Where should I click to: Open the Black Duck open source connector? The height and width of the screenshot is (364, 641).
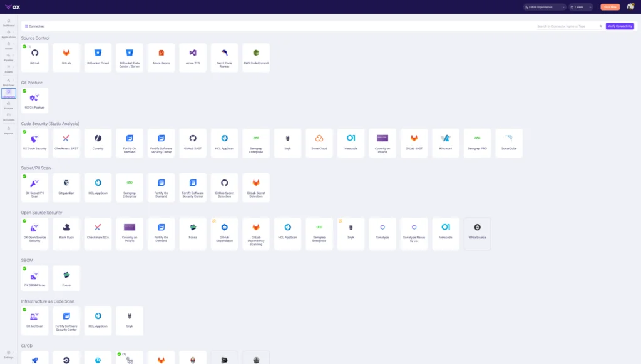[66, 233]
